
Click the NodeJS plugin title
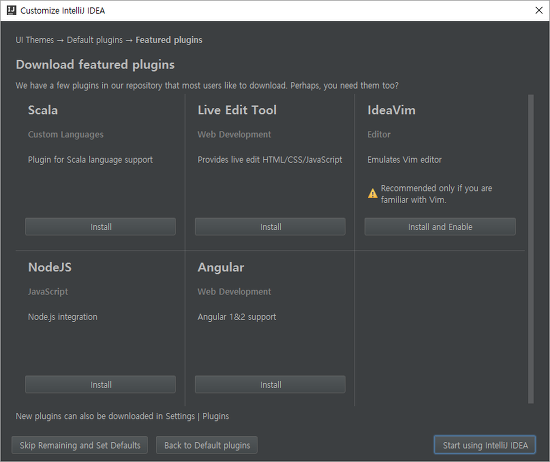pyautogui.click(x=50, y=267)
